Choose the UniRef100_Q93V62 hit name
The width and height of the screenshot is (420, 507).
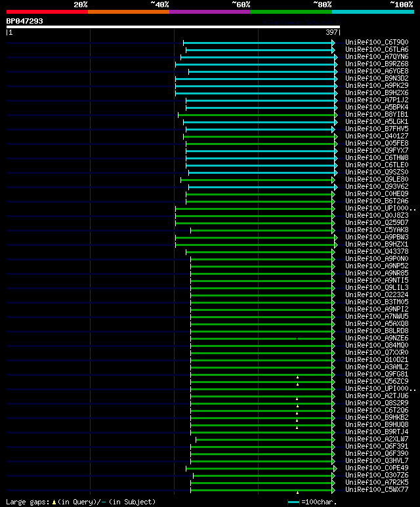[x=377, y=186]
